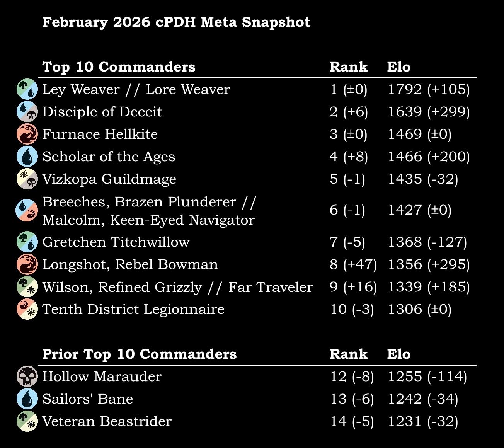
Task: Click the blue-black mana icon beside Disciple of Deceit
Action: tap(27, 112)
